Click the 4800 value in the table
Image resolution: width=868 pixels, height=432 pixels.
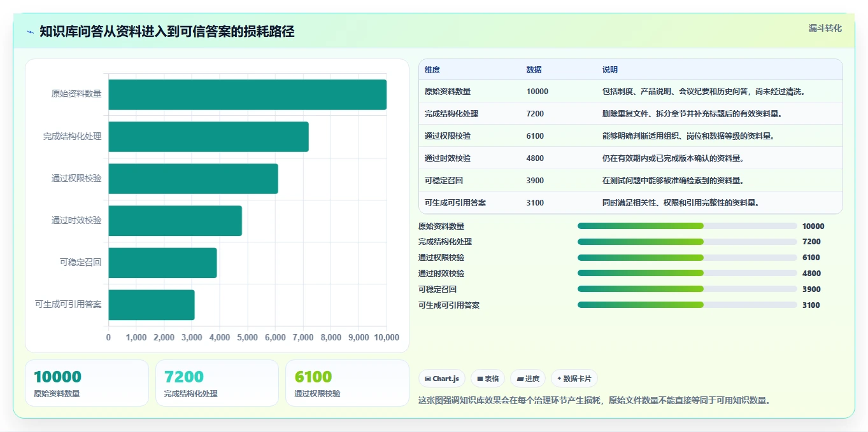click(x=536, y=158)
